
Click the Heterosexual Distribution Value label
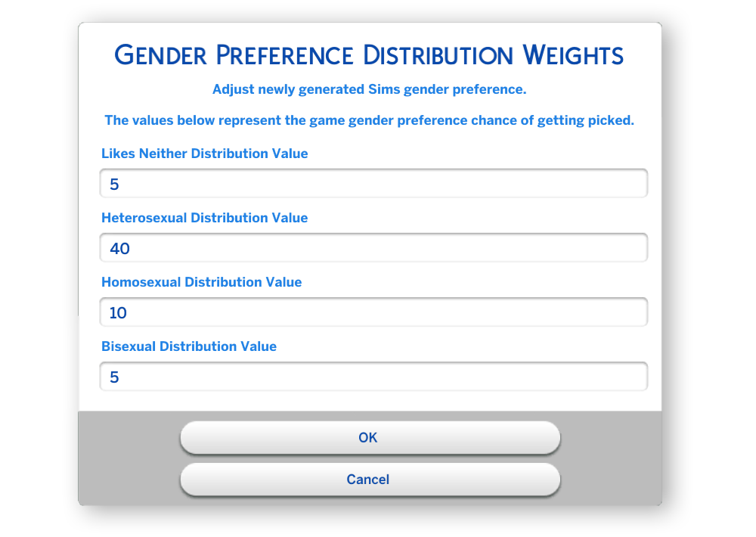point(204,218)
